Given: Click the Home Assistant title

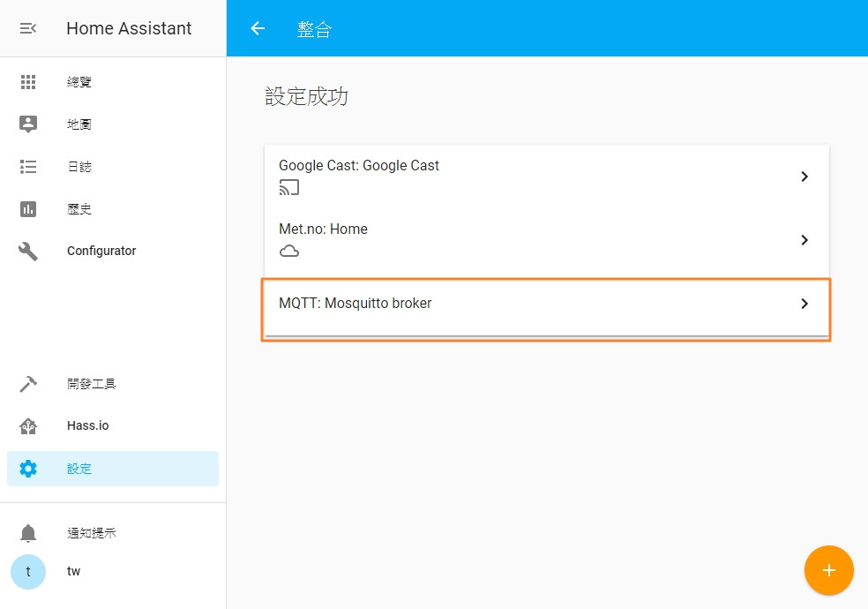Looking at the screenshot, I should (x=129, y=28).
